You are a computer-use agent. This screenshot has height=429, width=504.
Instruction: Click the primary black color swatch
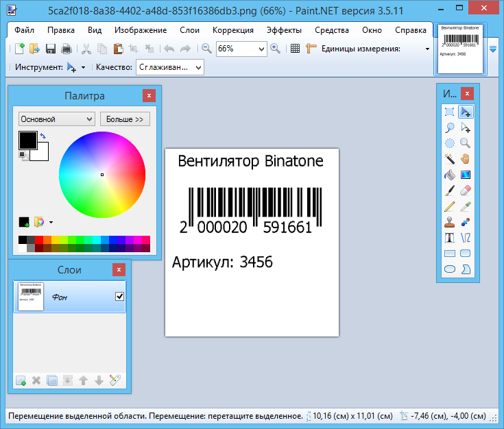click(x=28, y=140)
